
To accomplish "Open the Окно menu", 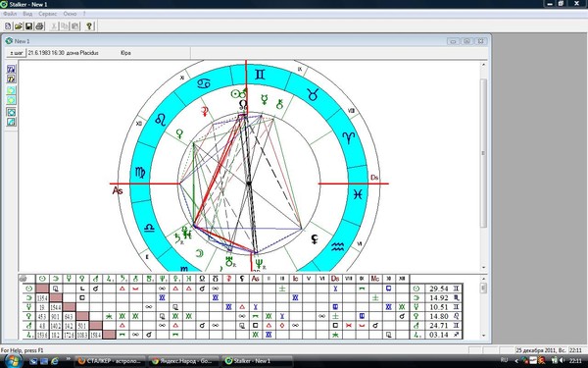I will point(70,14).
